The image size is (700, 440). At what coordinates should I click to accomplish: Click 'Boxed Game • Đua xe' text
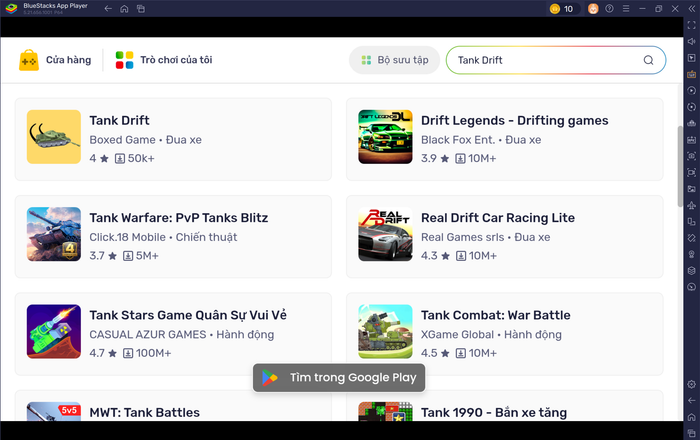pos(146,140)
